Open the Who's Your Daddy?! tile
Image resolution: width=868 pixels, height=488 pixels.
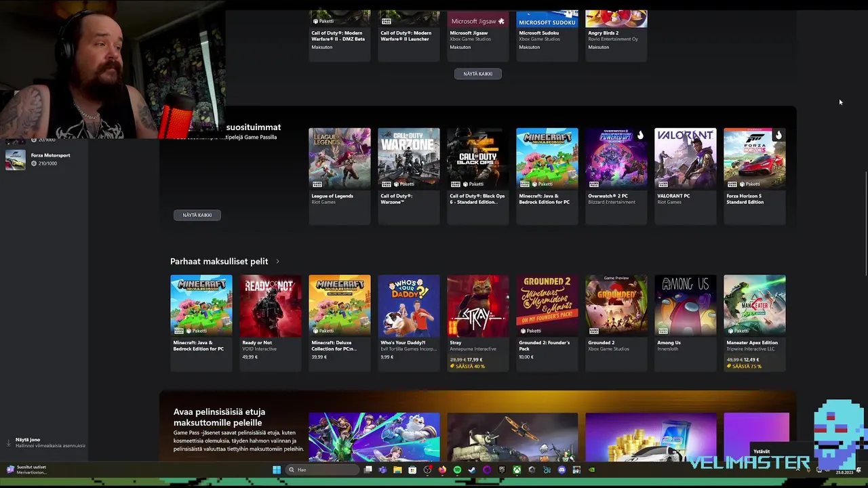409,323
